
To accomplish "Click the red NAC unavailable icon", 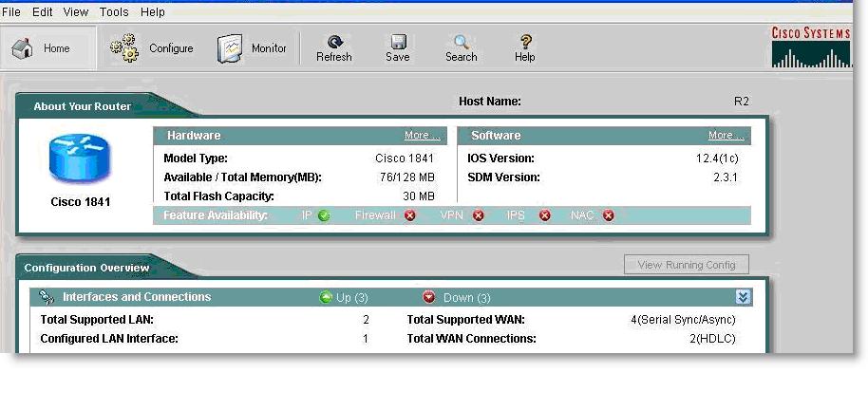I will (x=609, y=215).
